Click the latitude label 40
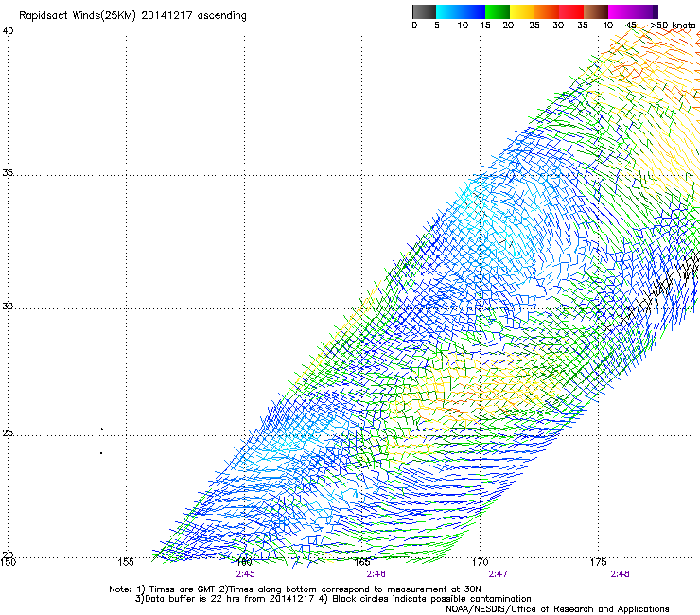 [x=8, y=31]
